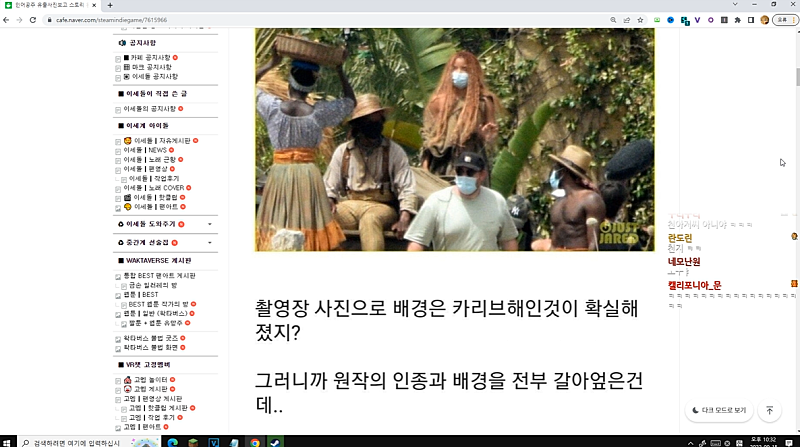Open the 통합 BEST 팬아트 게시판 board
This screenshot has width=800, height=447.
pos(159,276)
